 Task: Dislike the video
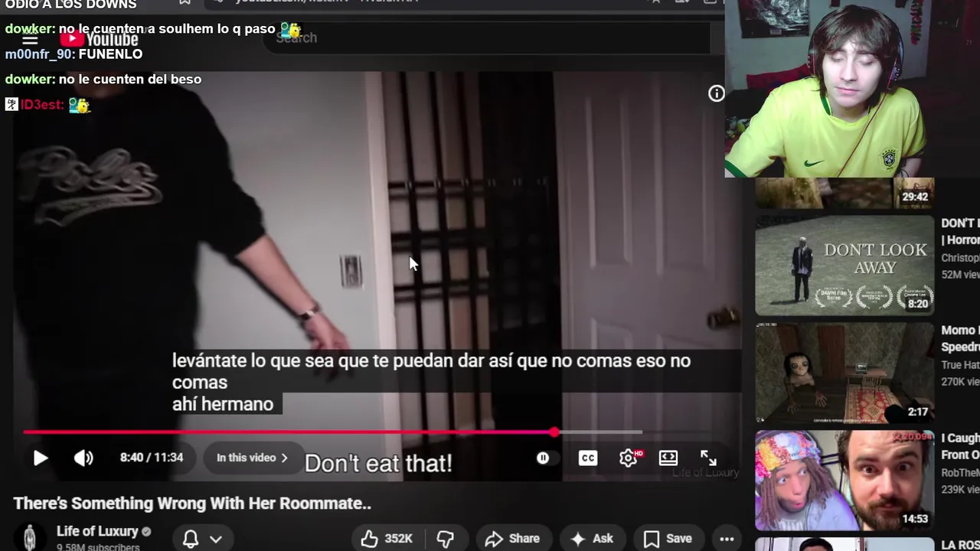[445, 539]
